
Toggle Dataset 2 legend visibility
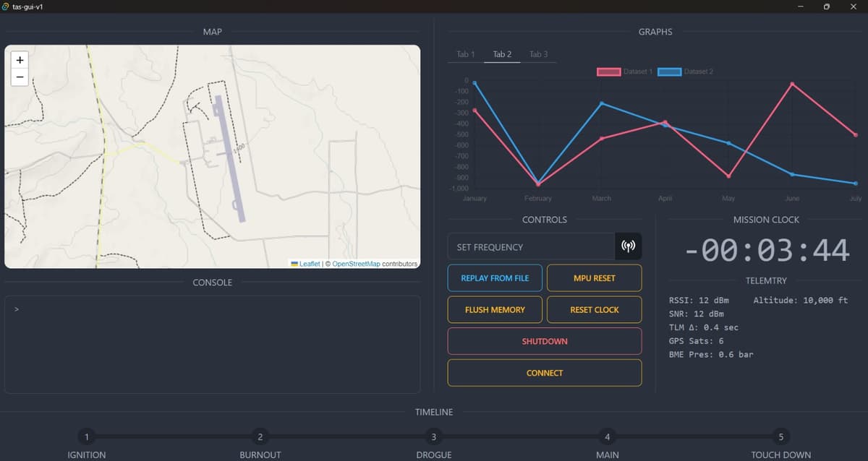686,72
